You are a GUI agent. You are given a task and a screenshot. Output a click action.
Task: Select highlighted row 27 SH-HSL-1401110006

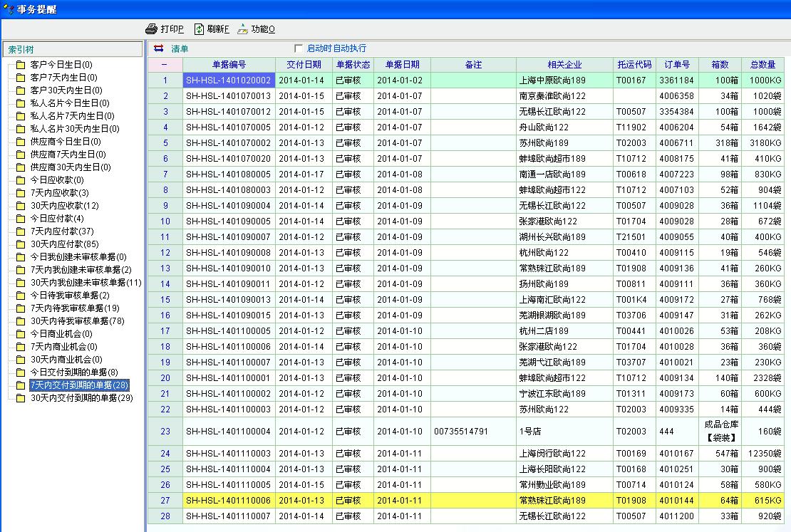228,501
